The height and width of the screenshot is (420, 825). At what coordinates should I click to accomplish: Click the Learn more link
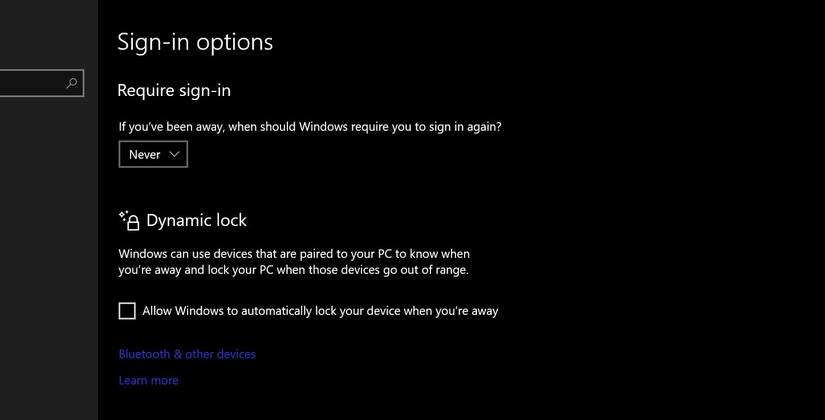point(148,380)
